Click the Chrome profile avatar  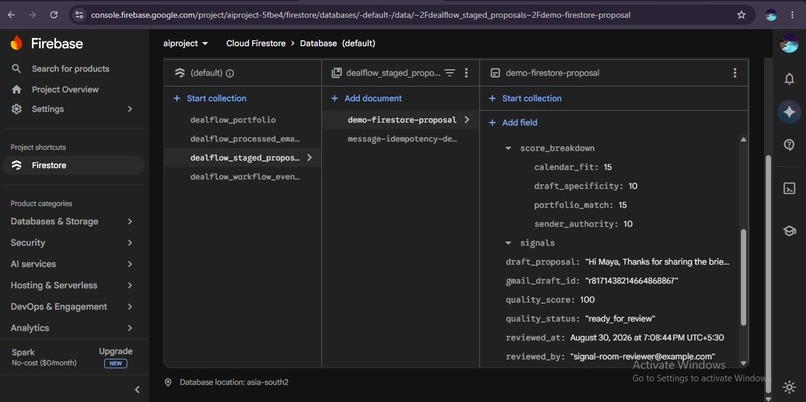click(771, 15)
